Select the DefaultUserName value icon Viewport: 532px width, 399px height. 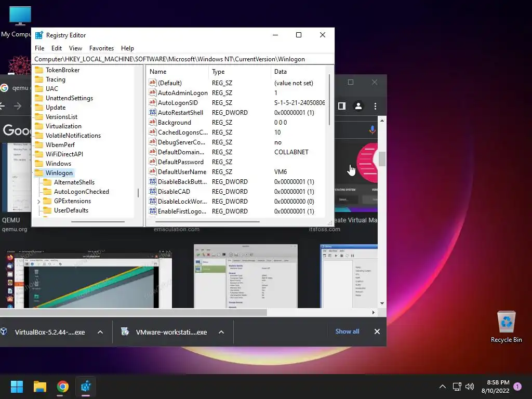(153, 171)
